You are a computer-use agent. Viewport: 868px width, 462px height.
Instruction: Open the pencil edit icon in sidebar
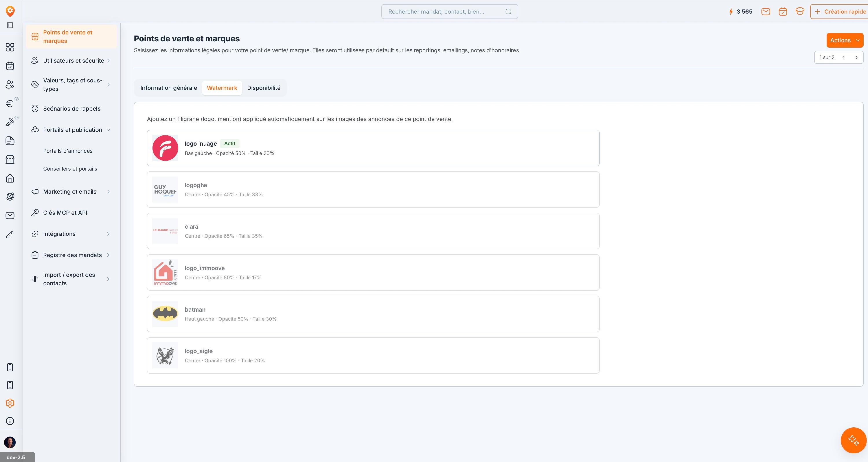pos(10,234)
